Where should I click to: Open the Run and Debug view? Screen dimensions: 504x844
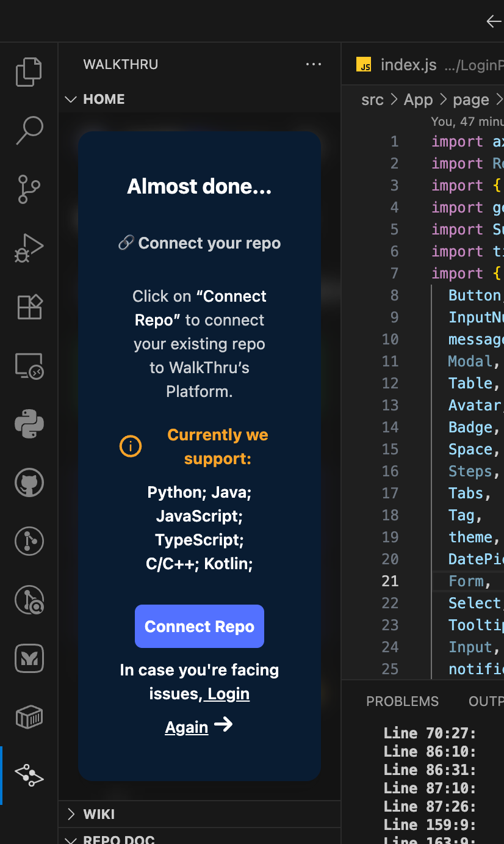pyautogui.click(x=29, y=248)
